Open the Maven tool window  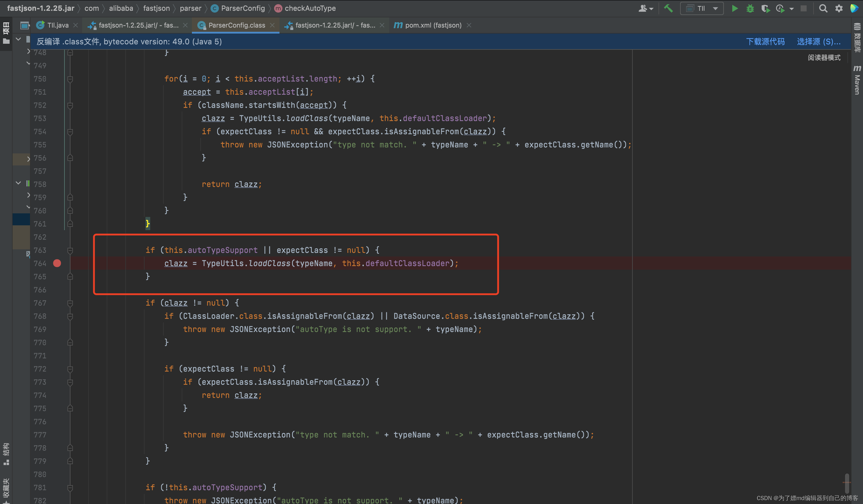point(857,79)
